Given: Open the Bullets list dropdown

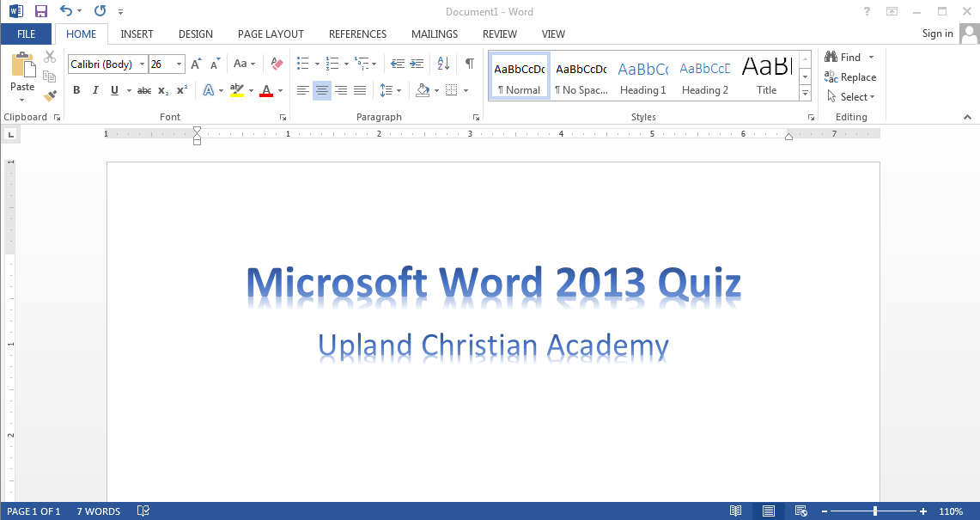Looking at the screenshot, I should tap(317, 64).
